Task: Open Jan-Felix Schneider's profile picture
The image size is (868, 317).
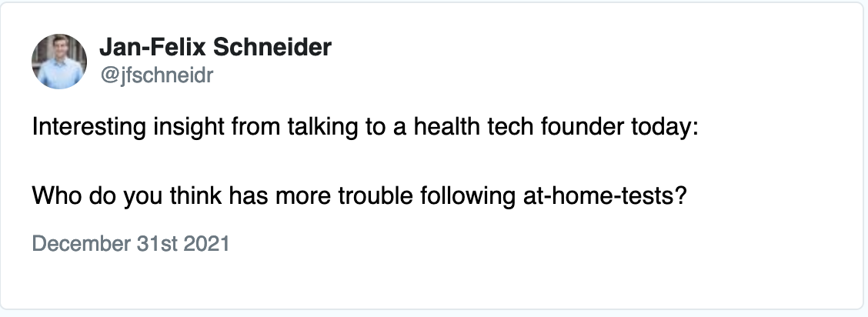Action: click(59, 62)
